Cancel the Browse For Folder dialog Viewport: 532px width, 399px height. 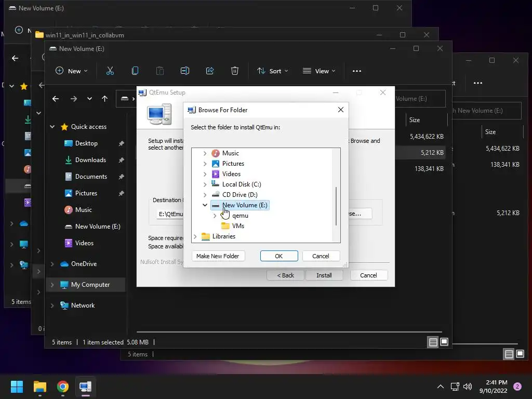321,256
